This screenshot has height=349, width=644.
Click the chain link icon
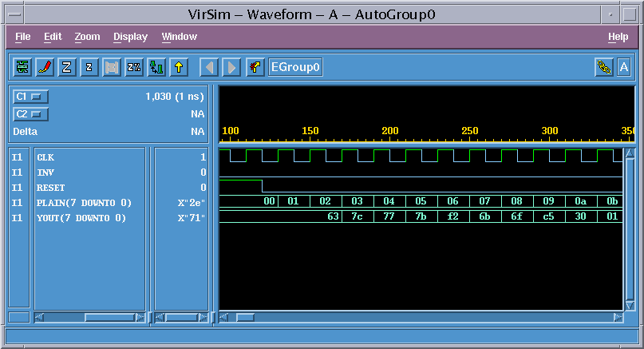point(604,67)
